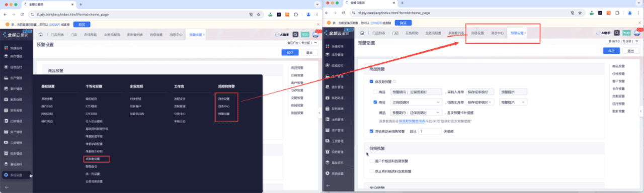Check 商品 checkbox on 采购入库单 row
This screenshot has width=644, height=193.
click(x=375, y=92)
